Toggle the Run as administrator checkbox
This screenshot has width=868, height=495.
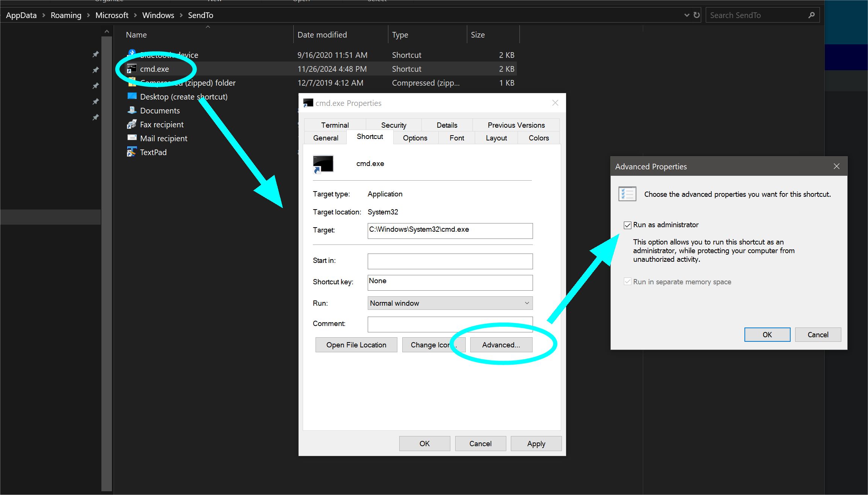(x=627, y=225)
